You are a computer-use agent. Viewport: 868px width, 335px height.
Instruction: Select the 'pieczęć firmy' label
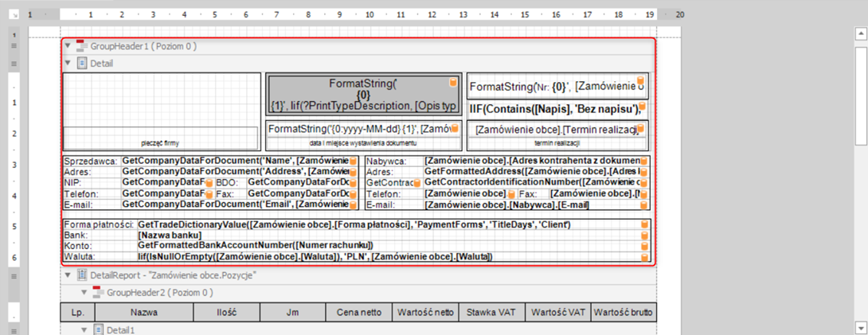coord(162,143)
